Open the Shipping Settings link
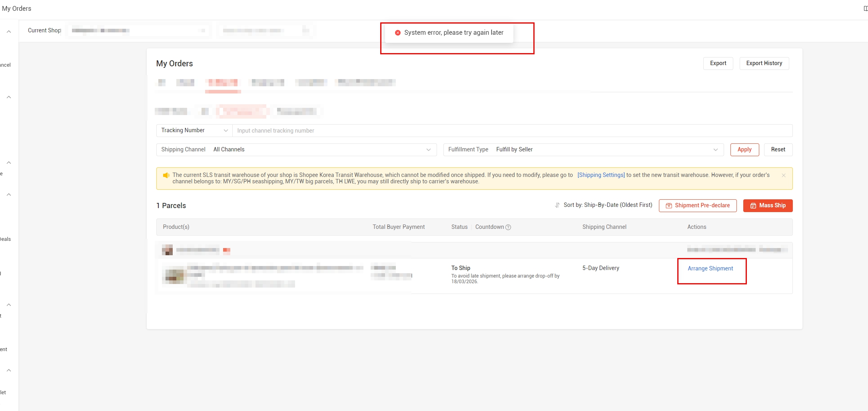This screenshot has width=868, height=411. point(601,175)
